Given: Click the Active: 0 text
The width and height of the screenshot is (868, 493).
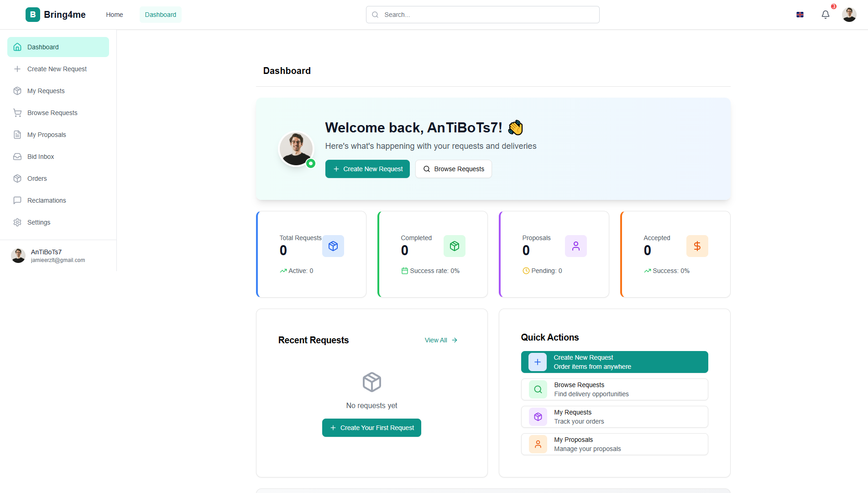Looking at the screenshot, I should pos(301,271).
